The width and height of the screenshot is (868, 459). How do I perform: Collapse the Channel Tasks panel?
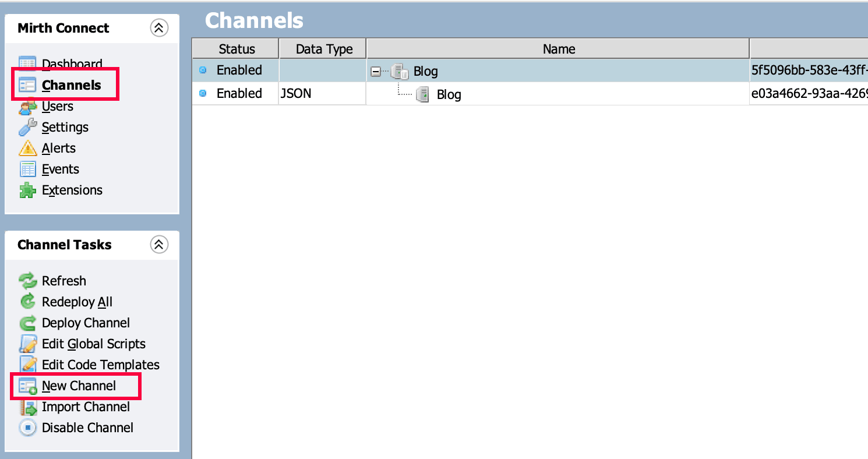pos(159,245)
